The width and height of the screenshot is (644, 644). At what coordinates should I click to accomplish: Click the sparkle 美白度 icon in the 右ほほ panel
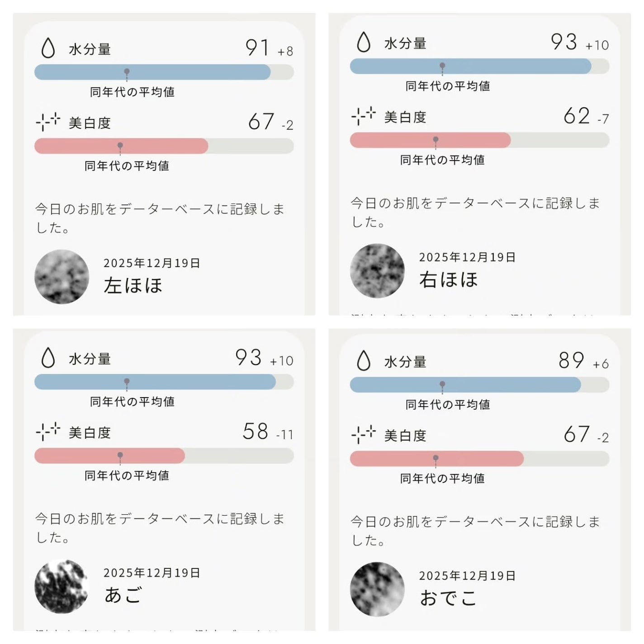[x=364, y=116]
